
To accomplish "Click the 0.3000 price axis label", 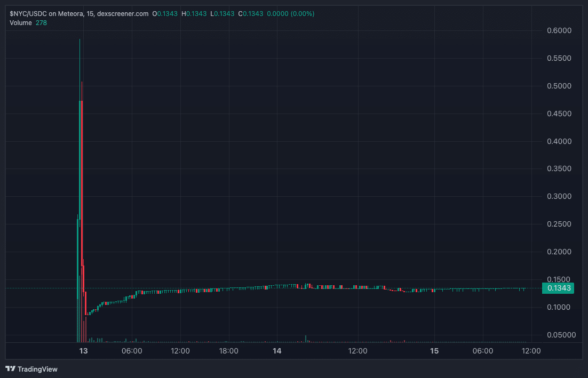I will pos(559,196).
